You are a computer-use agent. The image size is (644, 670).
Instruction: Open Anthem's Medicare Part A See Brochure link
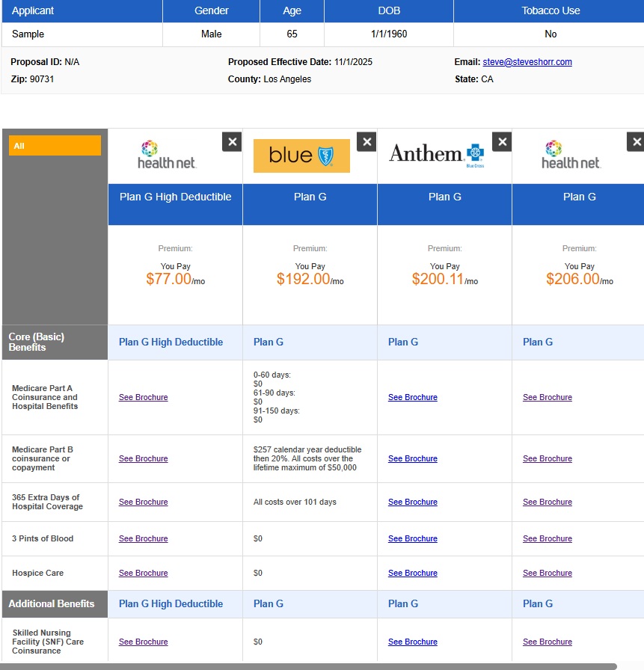pos(412,398)
